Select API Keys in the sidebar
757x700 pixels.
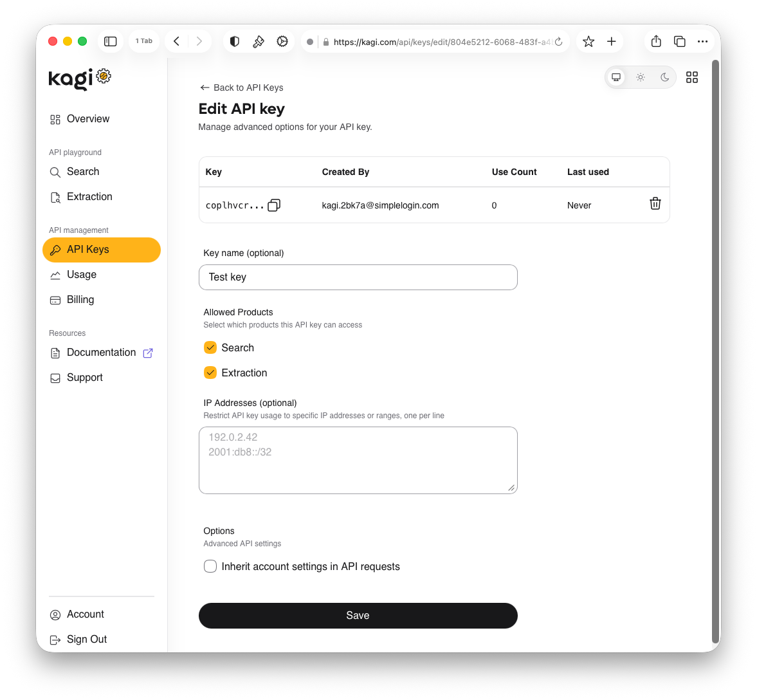(102, 250)
